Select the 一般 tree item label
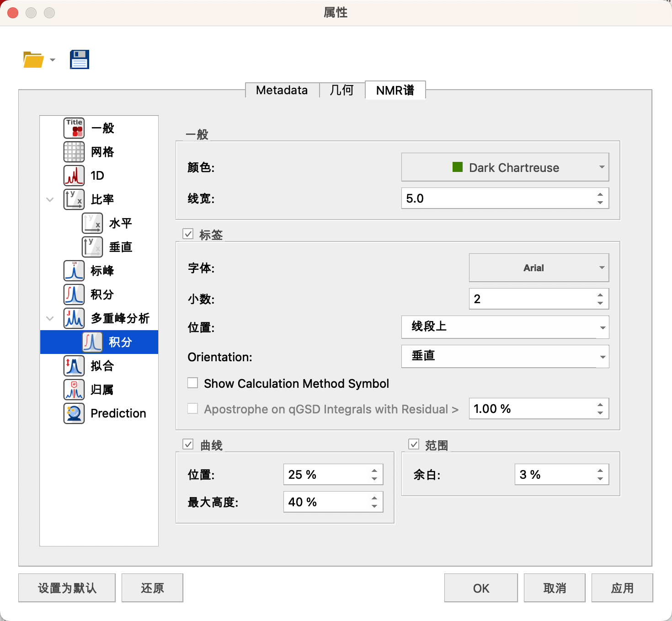Viewport: 672px width, 621px height. [x=102, y=128]
